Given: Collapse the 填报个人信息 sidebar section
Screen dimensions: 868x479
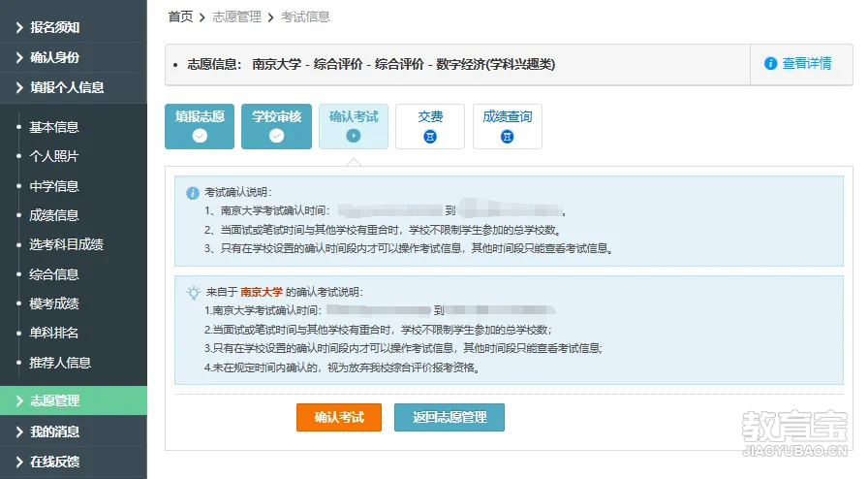Looking at the screenshot, I should pyautogui.click(x=73, y=87).
